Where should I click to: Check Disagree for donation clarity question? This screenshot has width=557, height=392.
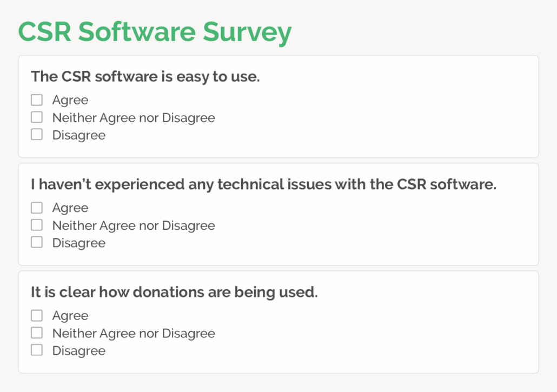pyautogui.click(x=36, y=349)
